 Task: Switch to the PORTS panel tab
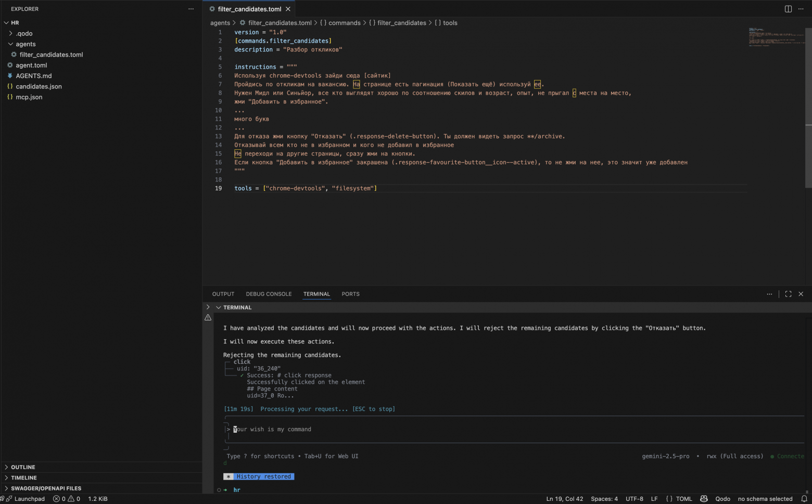coord(350,294)
